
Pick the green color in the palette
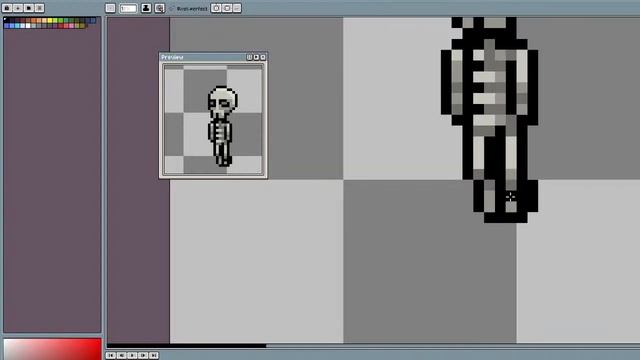(60, 20)
